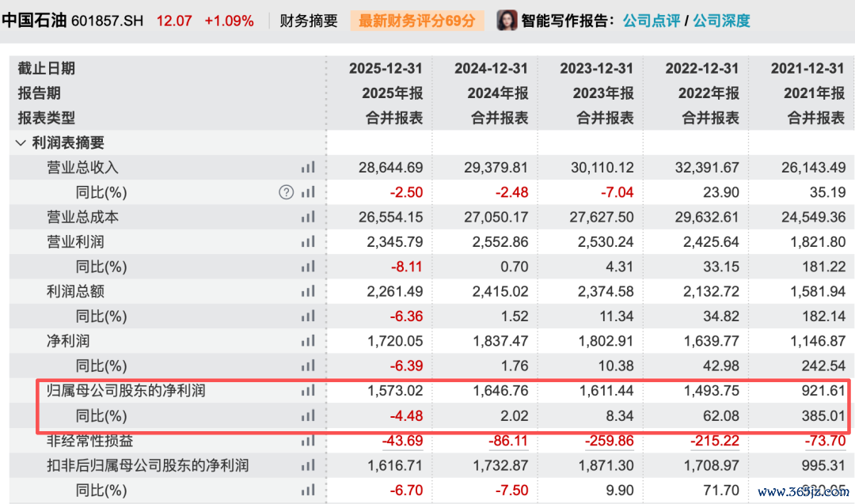
Task: Click the 2025年报 report period cell
Action: pyautogui.click(x=393, y=93)
